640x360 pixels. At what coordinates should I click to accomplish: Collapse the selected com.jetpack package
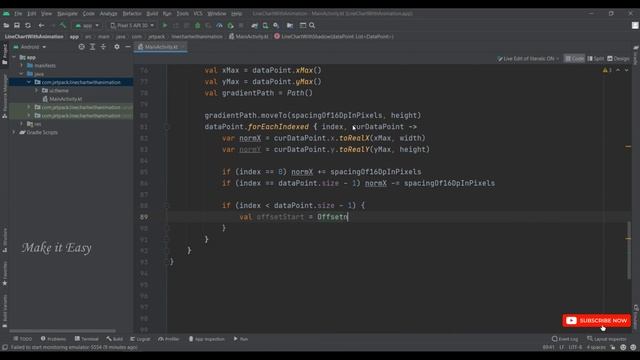pos(29,82)
